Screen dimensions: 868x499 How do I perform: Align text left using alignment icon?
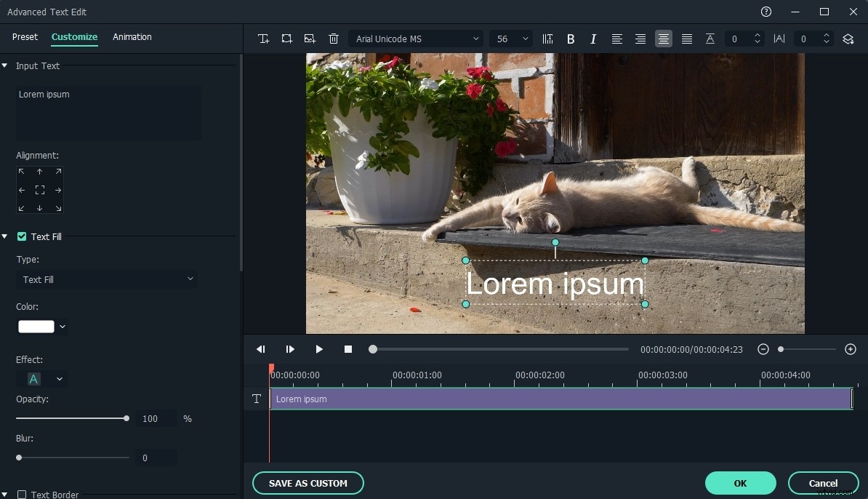coord(617,39)
